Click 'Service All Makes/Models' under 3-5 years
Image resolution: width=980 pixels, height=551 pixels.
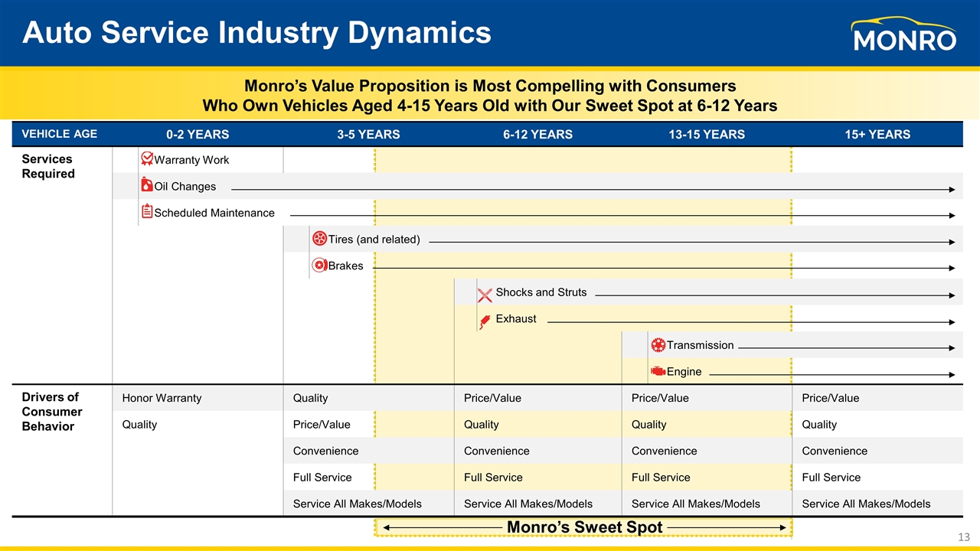click(357, 504)
